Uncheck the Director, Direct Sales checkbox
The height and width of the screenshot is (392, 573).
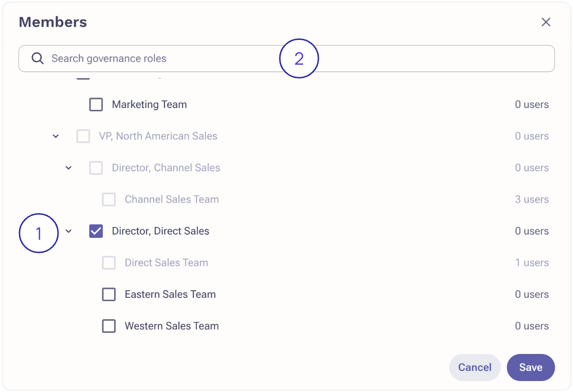pyautogui.click(x=96, y=231)
